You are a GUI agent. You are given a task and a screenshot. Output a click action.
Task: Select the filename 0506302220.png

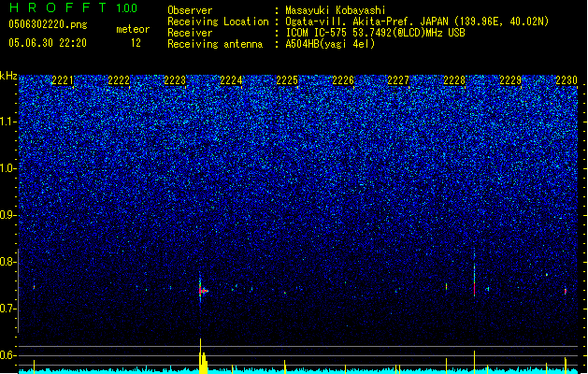pyautogui.click(x=48, y=24)
